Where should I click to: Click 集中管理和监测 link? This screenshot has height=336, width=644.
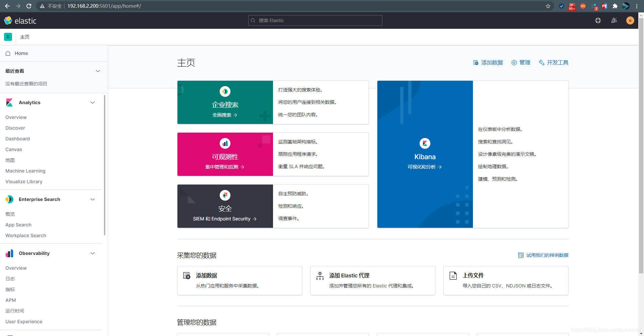(x=225, y=167)
